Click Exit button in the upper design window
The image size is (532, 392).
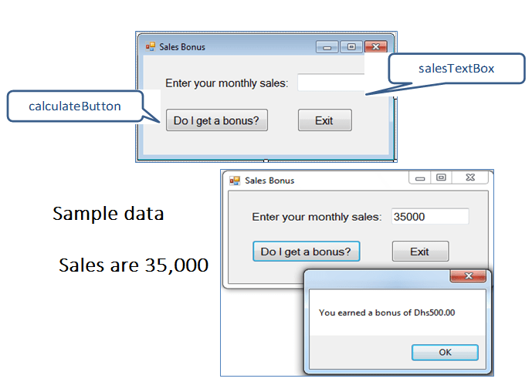324,120
